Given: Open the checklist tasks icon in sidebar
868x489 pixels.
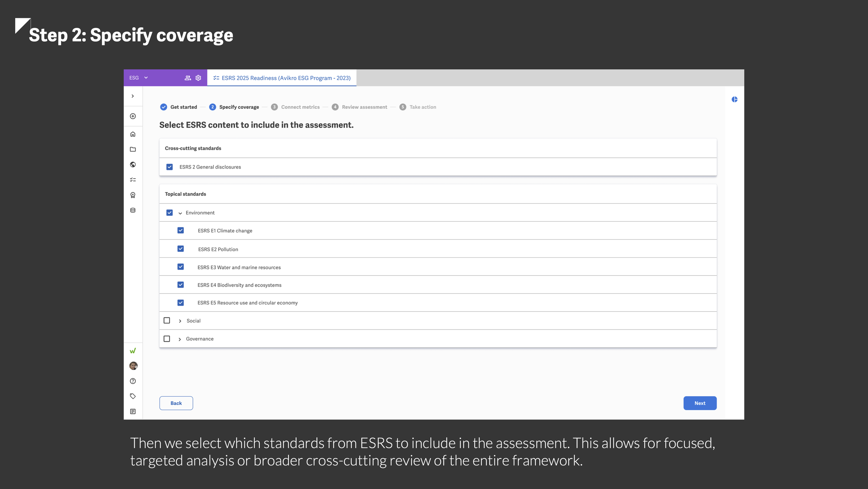Looking at the screenshot, I should (x=133, y=180).
